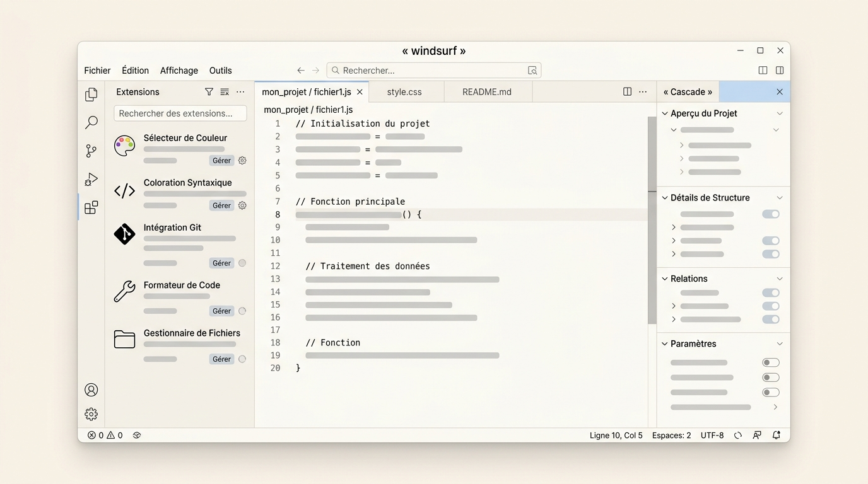Open the Search magnifier in activity bar
868x484 pixels.
point(91,122)
